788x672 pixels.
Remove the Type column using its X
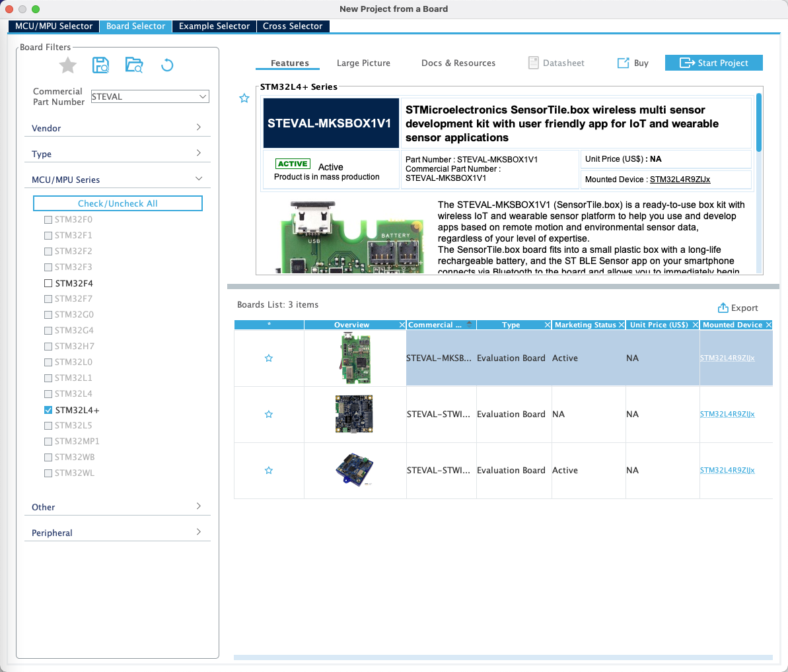click(548, 325)
